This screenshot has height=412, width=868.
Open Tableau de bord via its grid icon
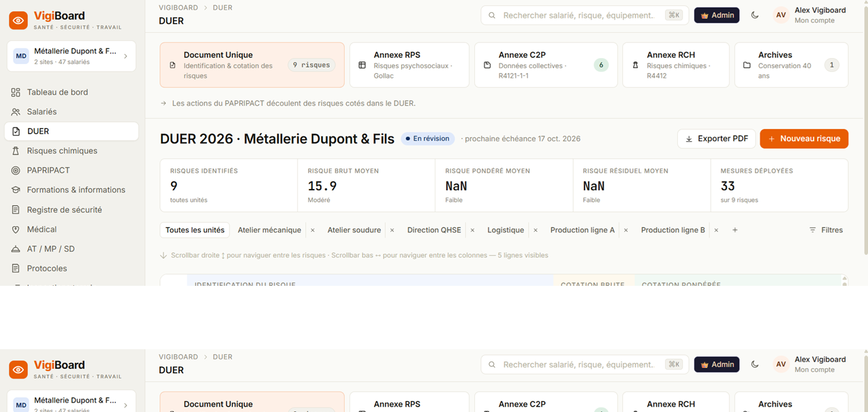point(16,92)
